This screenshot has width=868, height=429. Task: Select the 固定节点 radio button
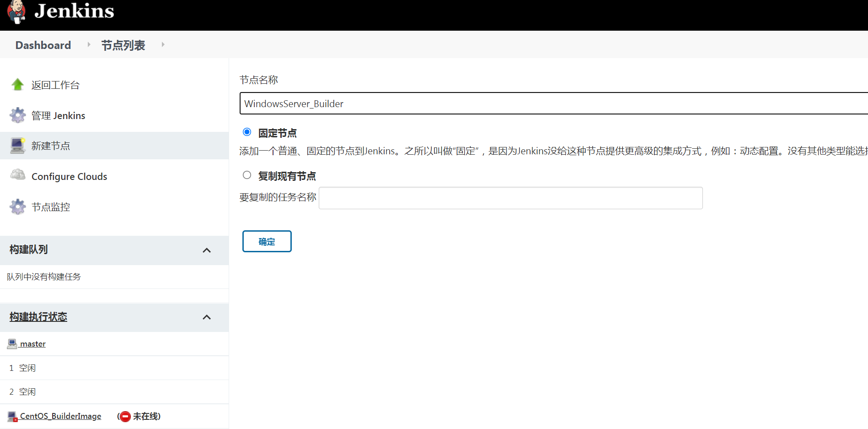pos(247,132)
